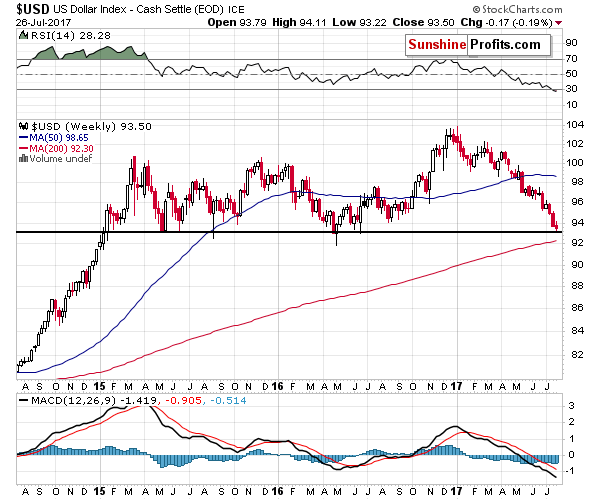Click the blue MACD histogram value -0.514

228,401
